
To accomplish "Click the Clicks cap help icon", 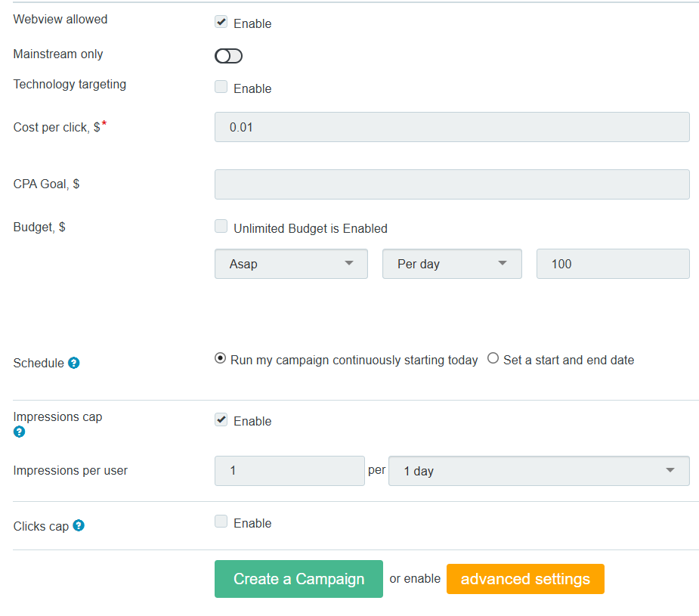I will [x=79, y=525].
